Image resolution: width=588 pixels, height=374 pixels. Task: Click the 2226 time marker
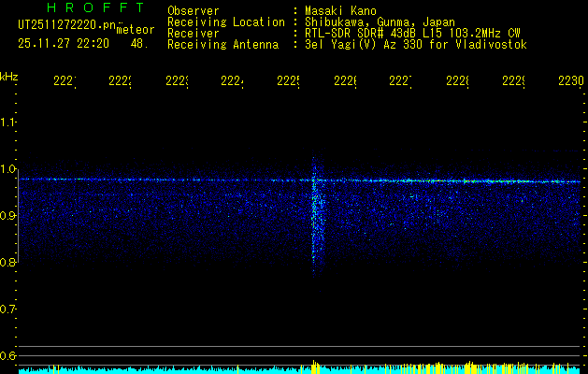[345, 81]
